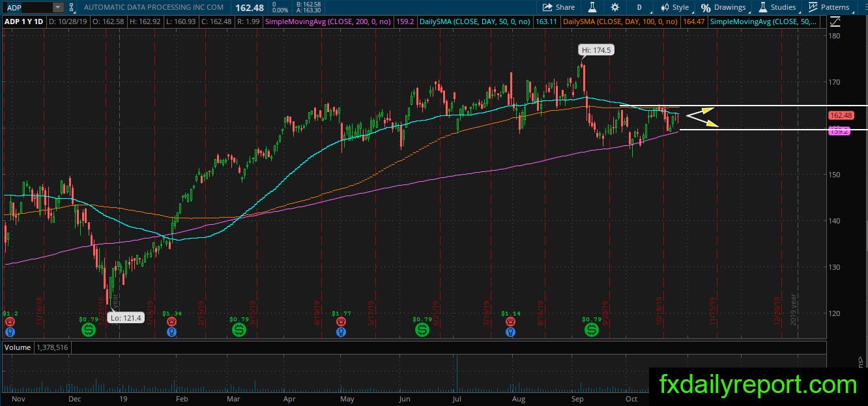The height and width of the screenshot is (406, 868).
Task: Click the red earnings icon near August
Action: (x=512, y=321)
